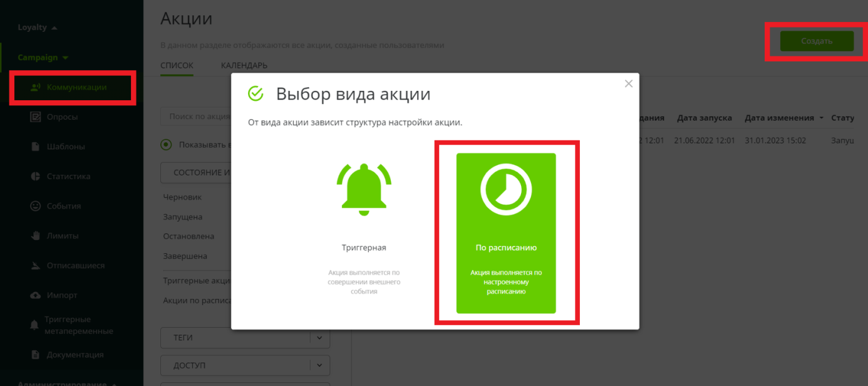Choose the Триггерная campaign type bell
Viewport: 868px width, 386px height.
[364, 188]
